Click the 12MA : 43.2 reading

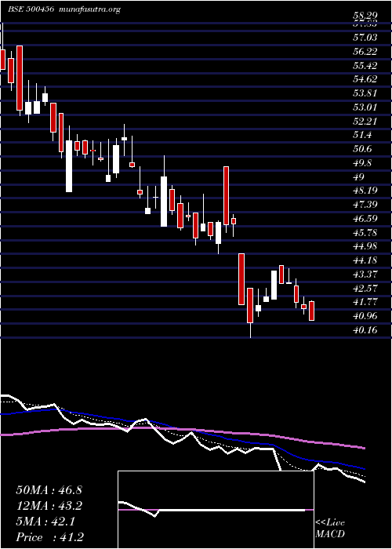tap(49, 506)
